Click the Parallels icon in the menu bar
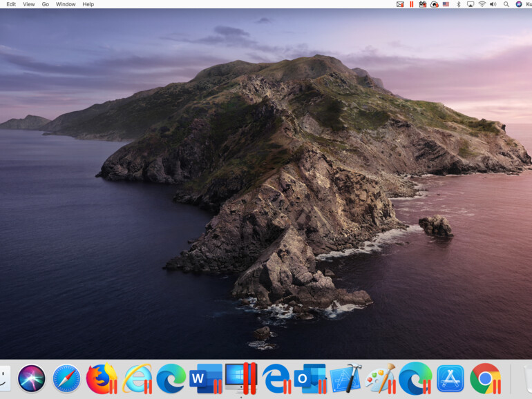Image resolution: width=532 pixels, height=399 pixels. 412,4
